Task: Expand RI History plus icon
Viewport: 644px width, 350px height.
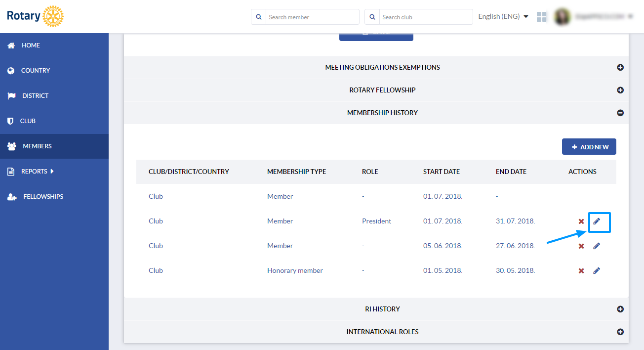Action: click(620, 309)
